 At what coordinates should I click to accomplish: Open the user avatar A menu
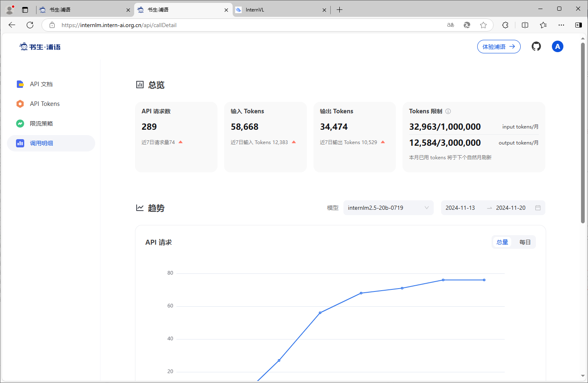tap(558, 46)
